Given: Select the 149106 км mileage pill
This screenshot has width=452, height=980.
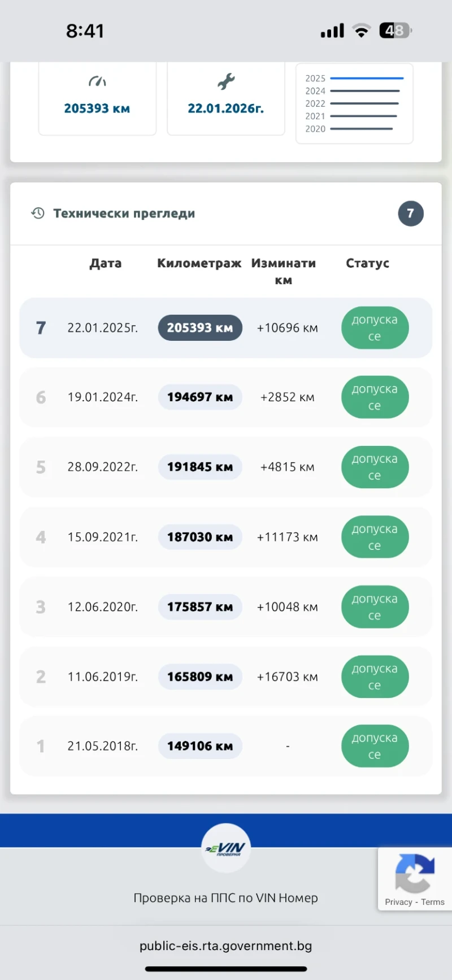Looking at the screenshot, I should pyautogui.click(x=200, y=746).
